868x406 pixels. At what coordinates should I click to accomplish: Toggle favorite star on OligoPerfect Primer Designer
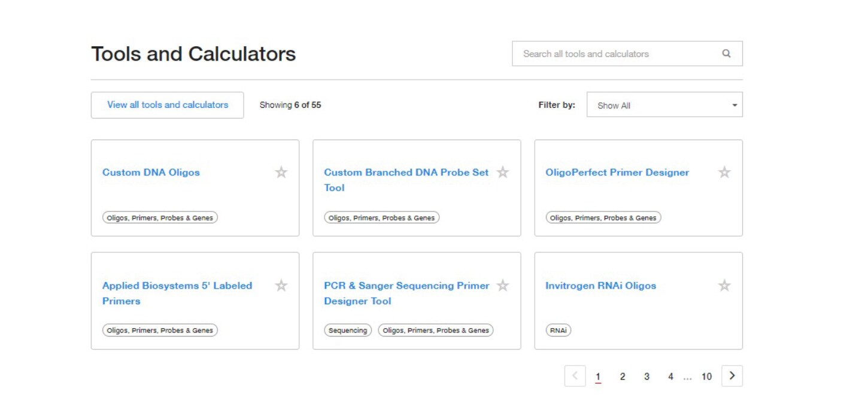[724, 172]
